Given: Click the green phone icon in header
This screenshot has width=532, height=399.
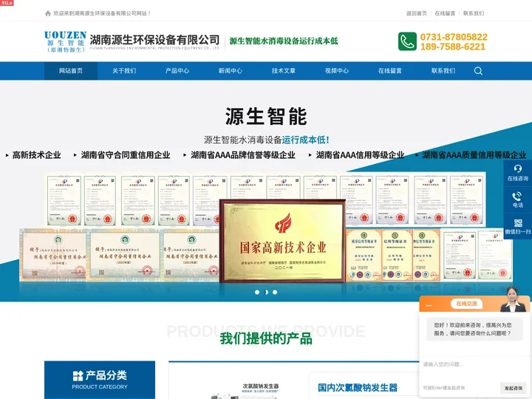Looking at the screenshot, I should [x=407, y=41].
